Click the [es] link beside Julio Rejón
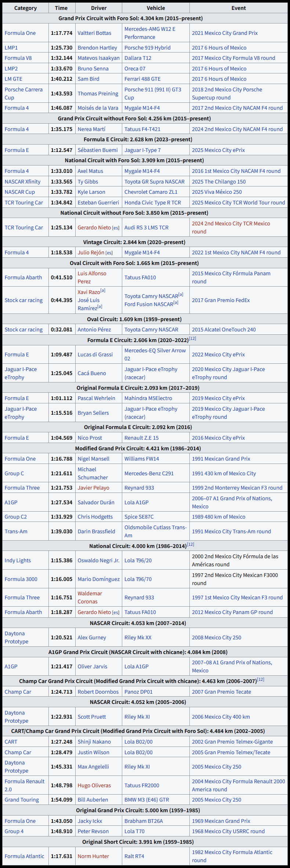Screen dimensions: 290x868 click(x=109, y=253)
